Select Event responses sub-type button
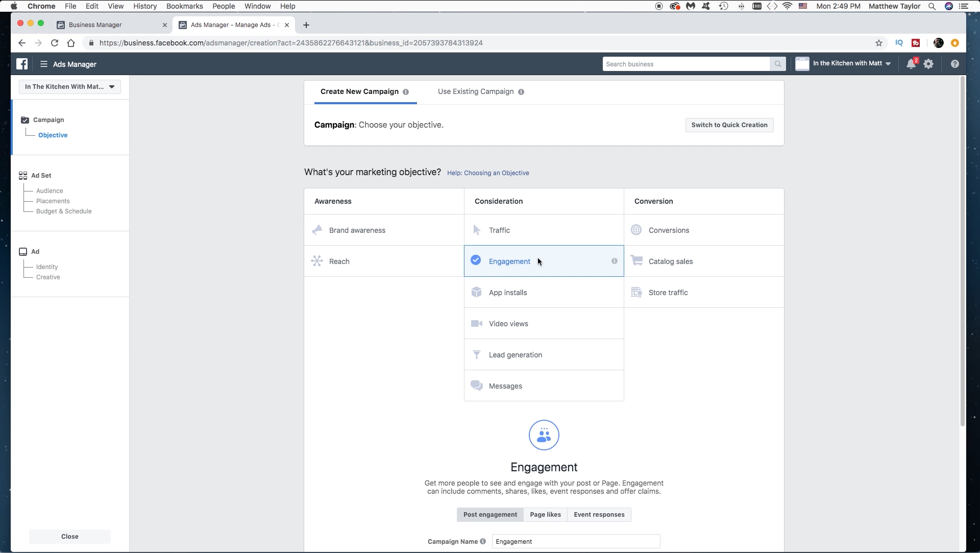The image size is (980, 553). (x=599, y=514)
